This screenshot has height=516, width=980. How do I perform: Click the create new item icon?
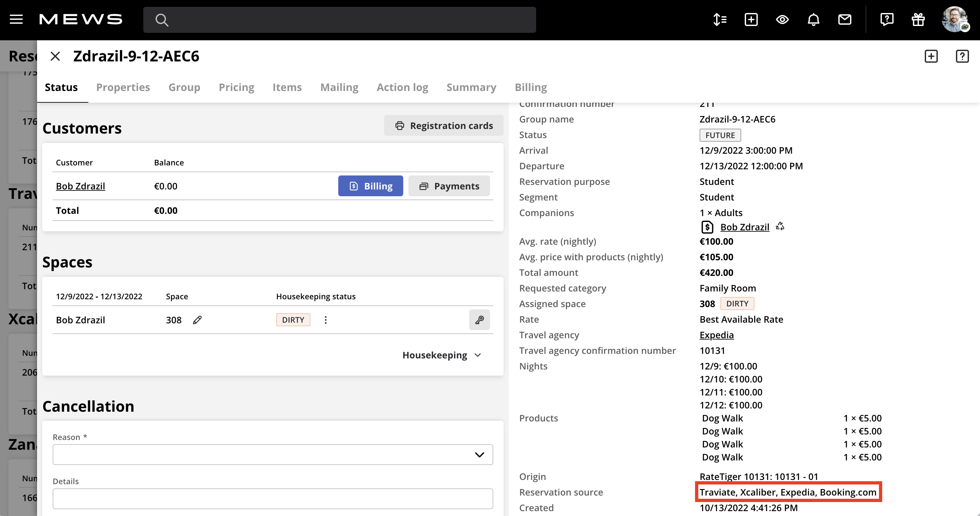[x=751, y=19]
